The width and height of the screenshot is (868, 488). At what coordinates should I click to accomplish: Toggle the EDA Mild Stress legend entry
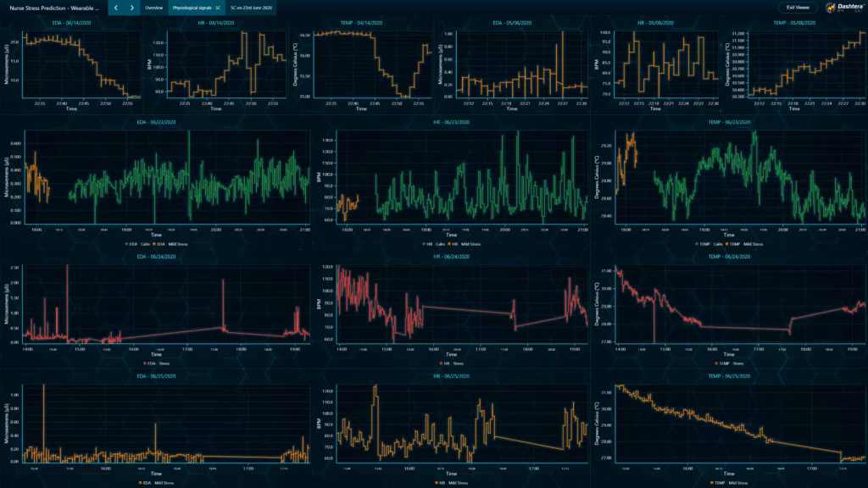139,481
